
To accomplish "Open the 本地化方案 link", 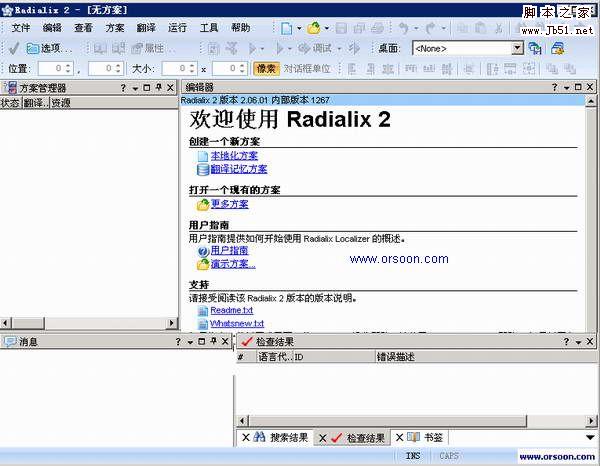I will click(234, 156).
